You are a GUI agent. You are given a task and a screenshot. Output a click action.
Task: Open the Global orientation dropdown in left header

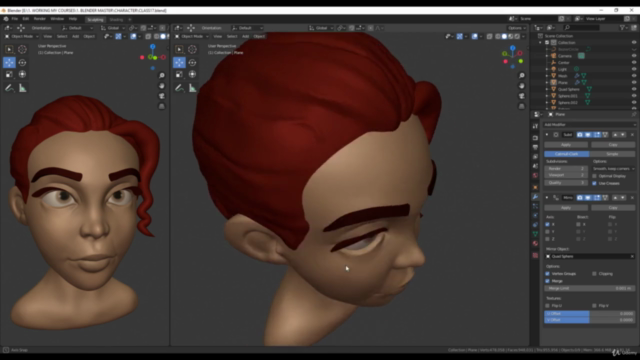tap(113, 28)
